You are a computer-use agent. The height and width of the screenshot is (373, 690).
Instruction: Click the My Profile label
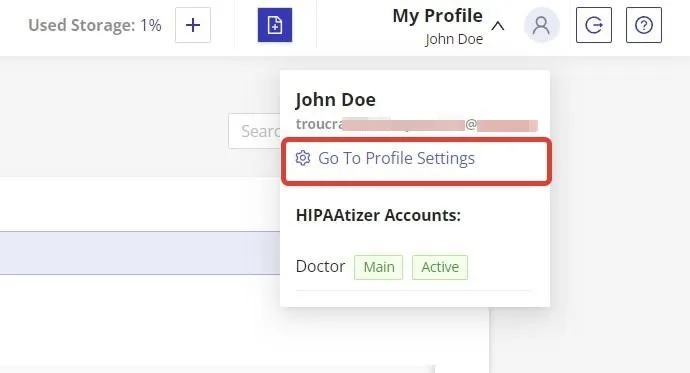[x=437, y=16]
